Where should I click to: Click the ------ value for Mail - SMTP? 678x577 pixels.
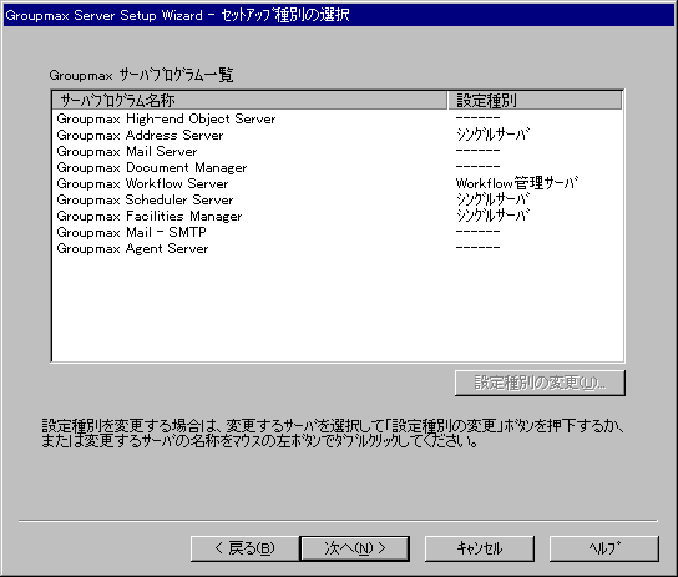tap(478, 231)
